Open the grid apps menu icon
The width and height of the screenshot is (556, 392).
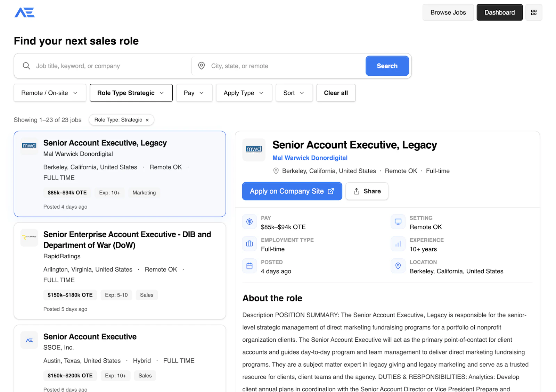pos(534,12)
